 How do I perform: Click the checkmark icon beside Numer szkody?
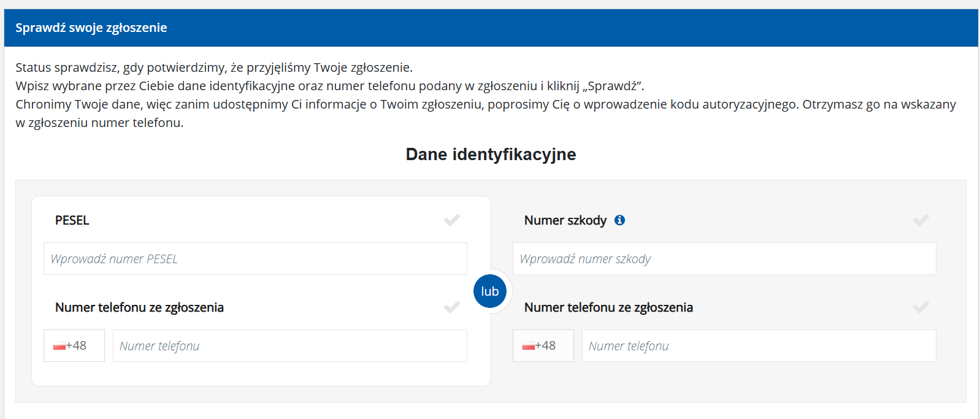pyautogui.click(x=921, y=220)
